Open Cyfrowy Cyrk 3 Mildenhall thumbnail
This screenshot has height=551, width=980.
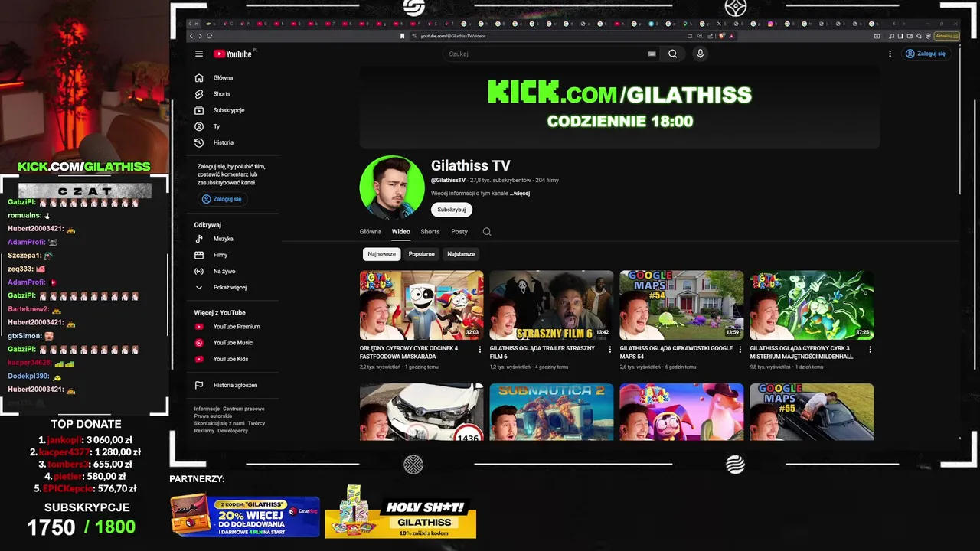coord(812,305)
